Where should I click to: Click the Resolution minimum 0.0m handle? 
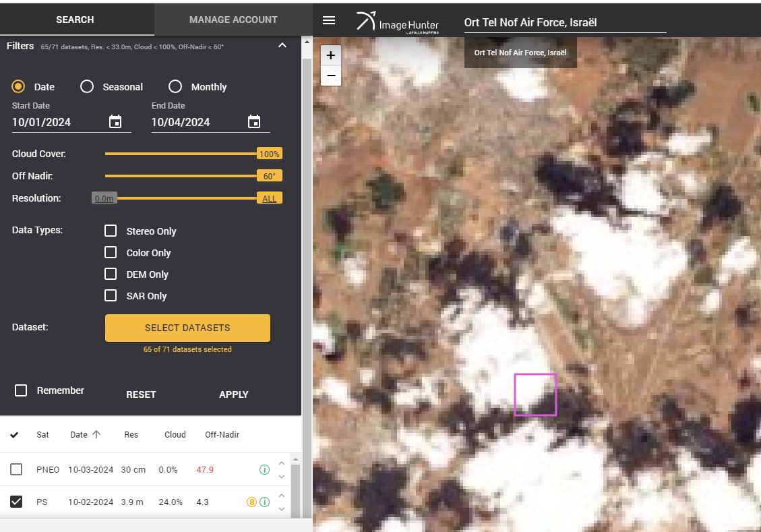pos(104,198)
